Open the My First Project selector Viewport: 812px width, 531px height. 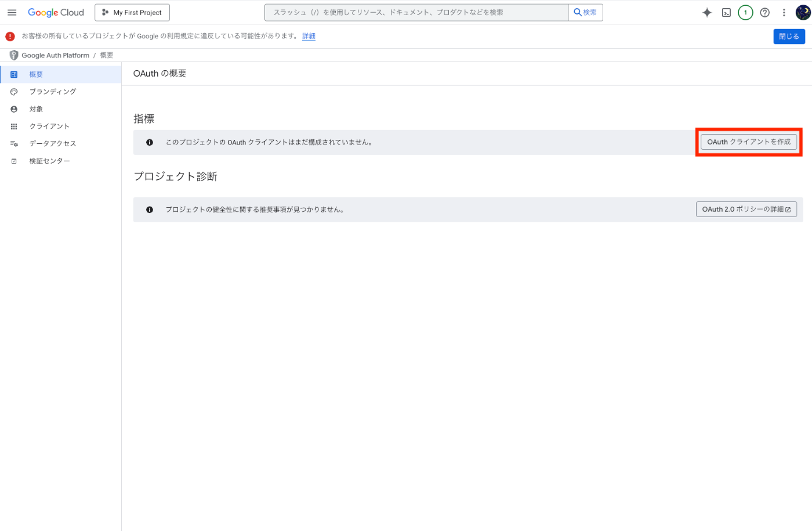[132, 12]
